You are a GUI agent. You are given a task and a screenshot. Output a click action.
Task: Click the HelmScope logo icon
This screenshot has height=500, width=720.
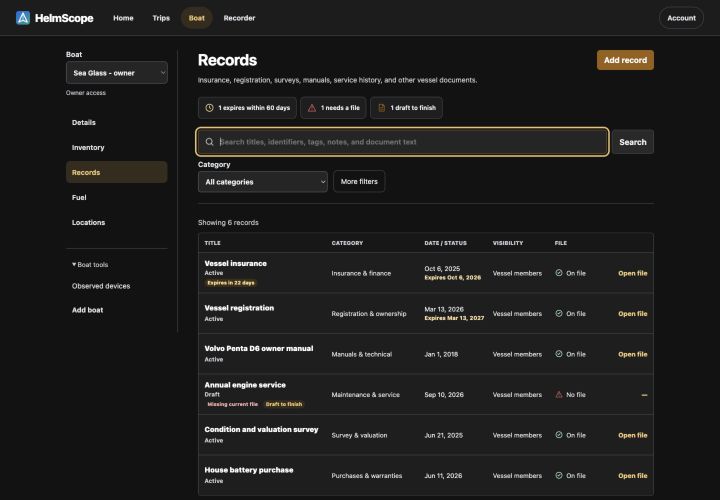tap(22, 18)
